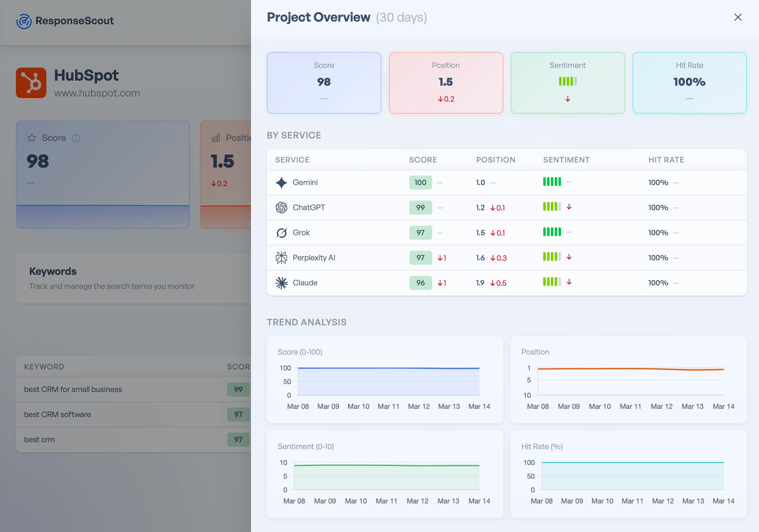Click the Grok service icon
The height and width of the screenshot is (532, 759).
click(x=281, y=232)
